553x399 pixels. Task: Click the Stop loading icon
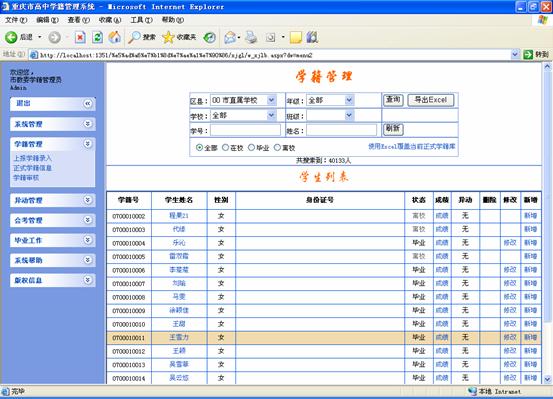pos(80,37)
